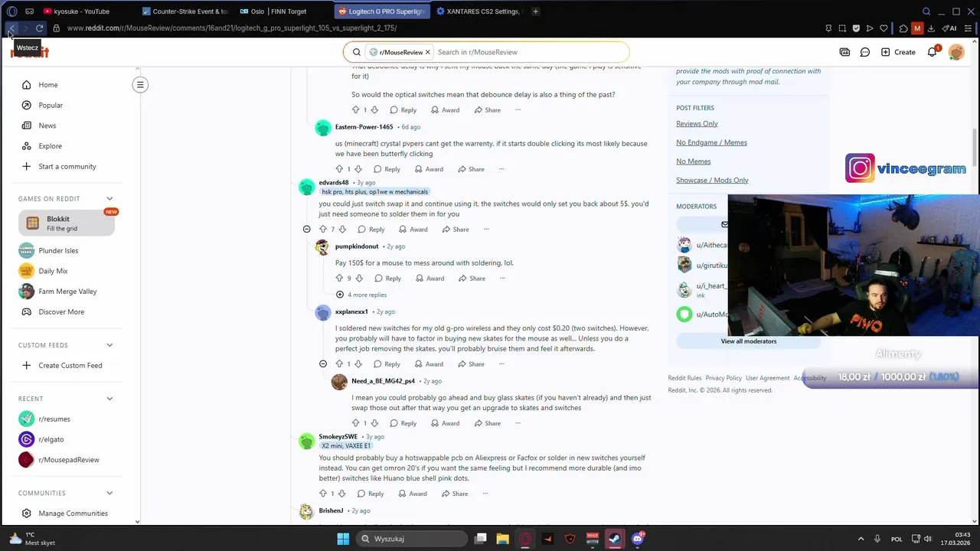Collapse the Communities section

click(109, 494)
